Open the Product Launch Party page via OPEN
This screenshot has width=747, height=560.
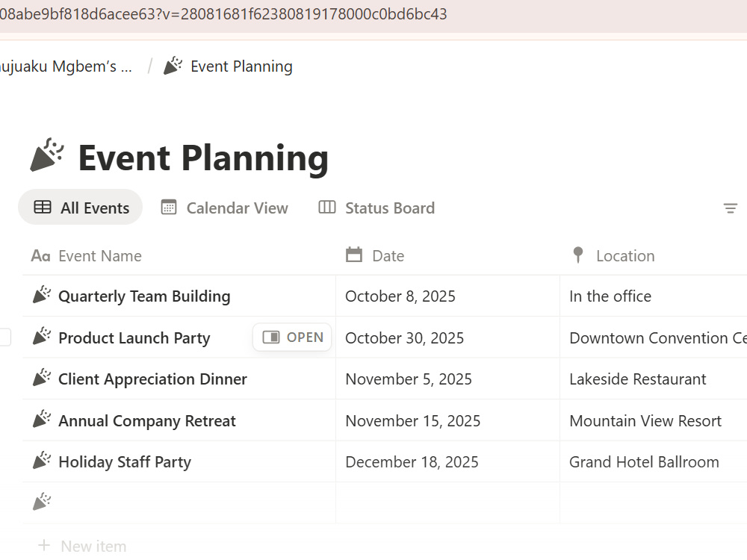292,337
